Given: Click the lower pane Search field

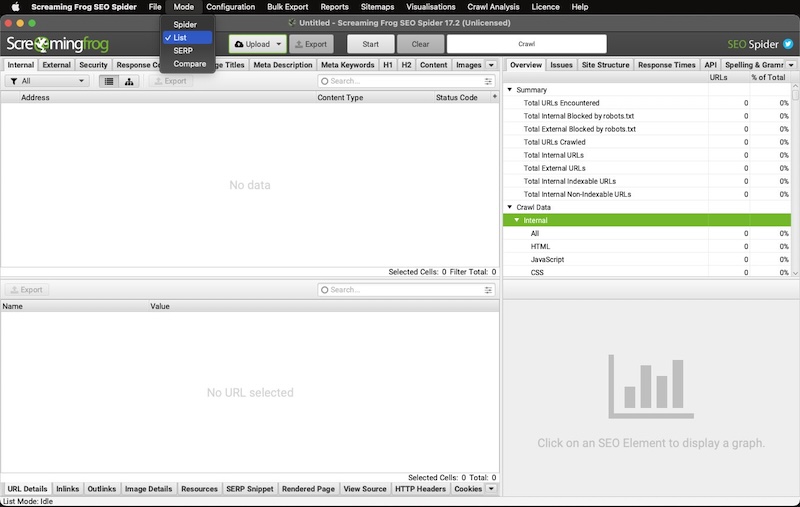Looking at the screenshot, I should (406, 290).
